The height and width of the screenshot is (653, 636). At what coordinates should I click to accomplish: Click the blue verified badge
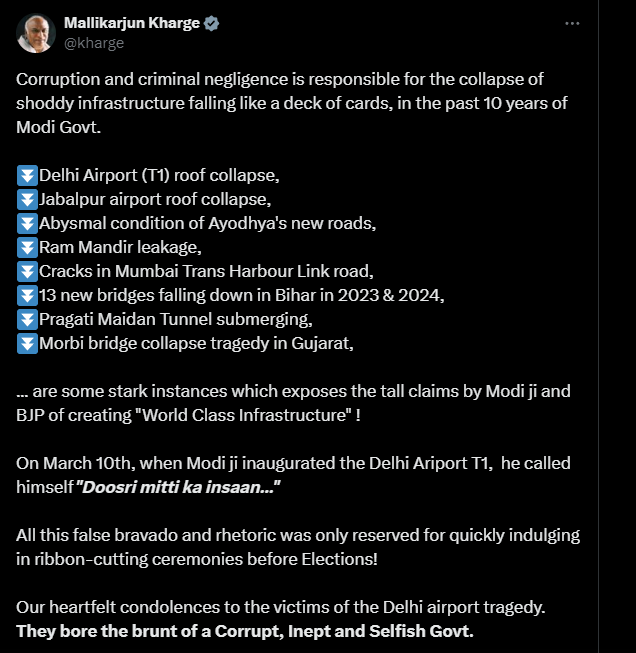point(212,23)
